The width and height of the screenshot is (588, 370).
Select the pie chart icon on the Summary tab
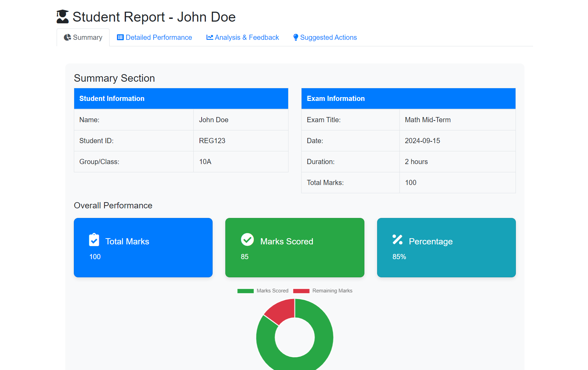[x=67, y=37]
